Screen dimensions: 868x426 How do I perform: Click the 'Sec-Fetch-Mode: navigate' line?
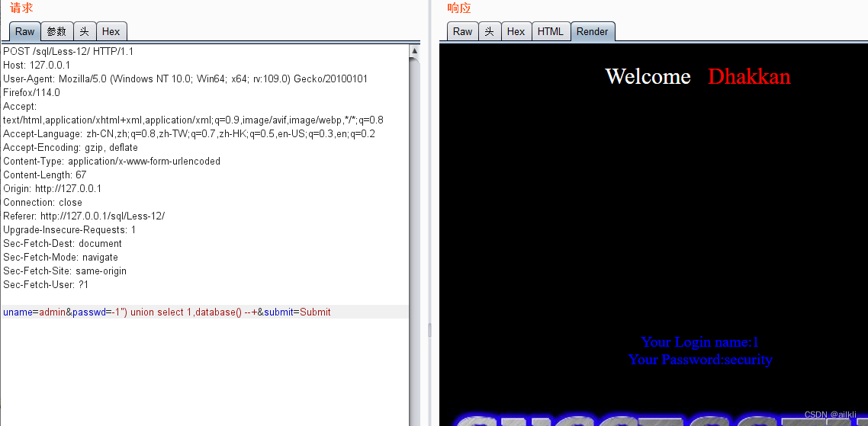tap(60, 258)
